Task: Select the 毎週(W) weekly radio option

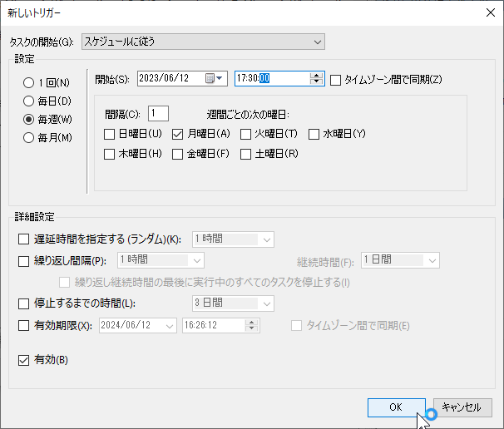Action: coord(28,120)
